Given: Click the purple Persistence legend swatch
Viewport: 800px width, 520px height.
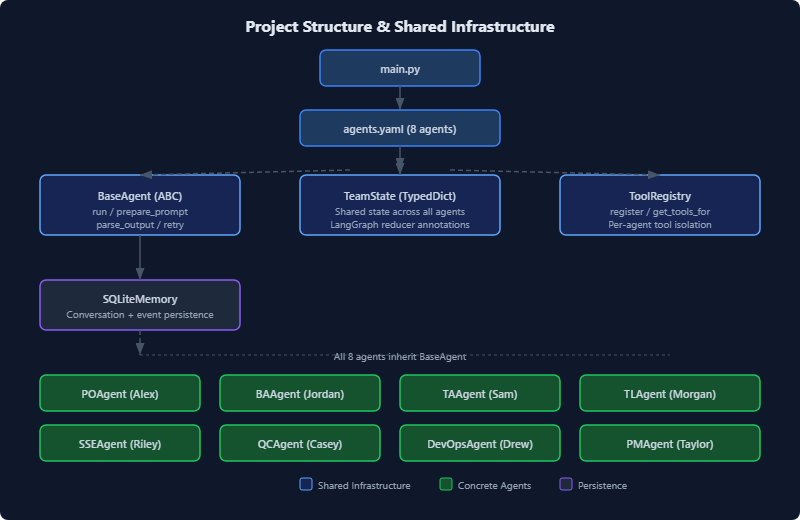Looking at the screenshot, I should [566, 484].
